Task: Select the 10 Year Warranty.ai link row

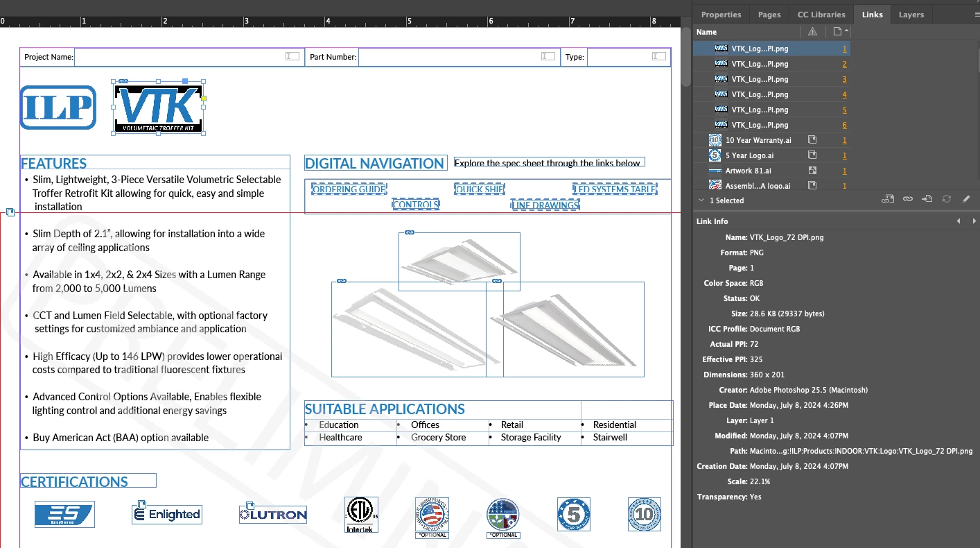Action: tap(771, 140)
